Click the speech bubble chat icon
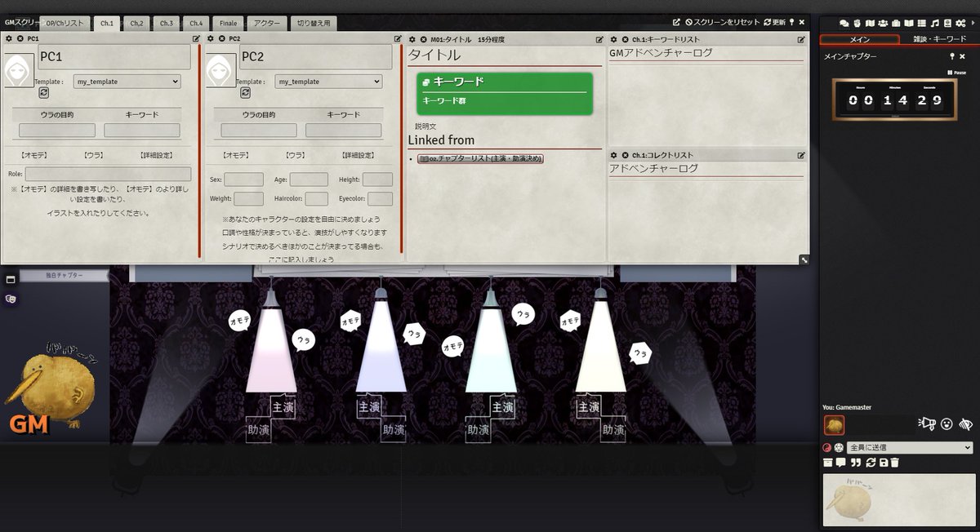This screenshot has height=532, width=980. pyautogui.click(x=841, y=463)
